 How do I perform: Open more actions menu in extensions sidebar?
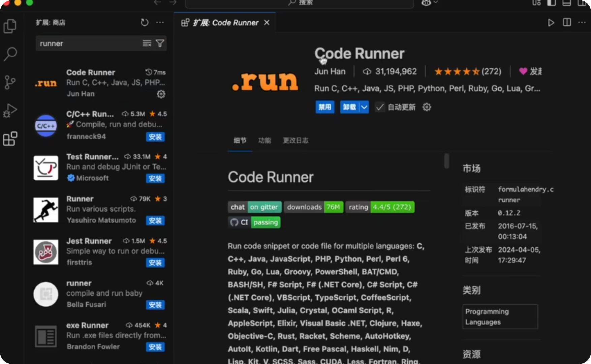coord(160,23)
